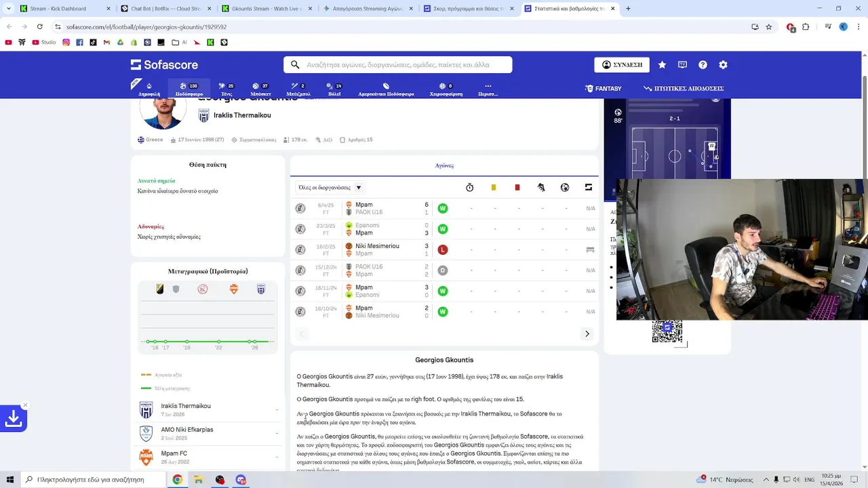The height and width of the screenshot is (488, 868).
Task: Select the Μπάσκετ sport tab
Action: [260, 89]
